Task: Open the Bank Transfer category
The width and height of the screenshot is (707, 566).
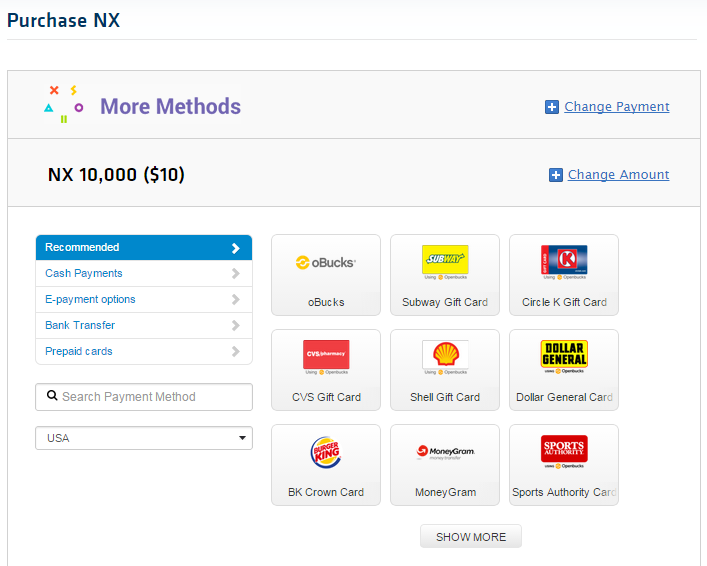Action: click(x=144, y=325)
